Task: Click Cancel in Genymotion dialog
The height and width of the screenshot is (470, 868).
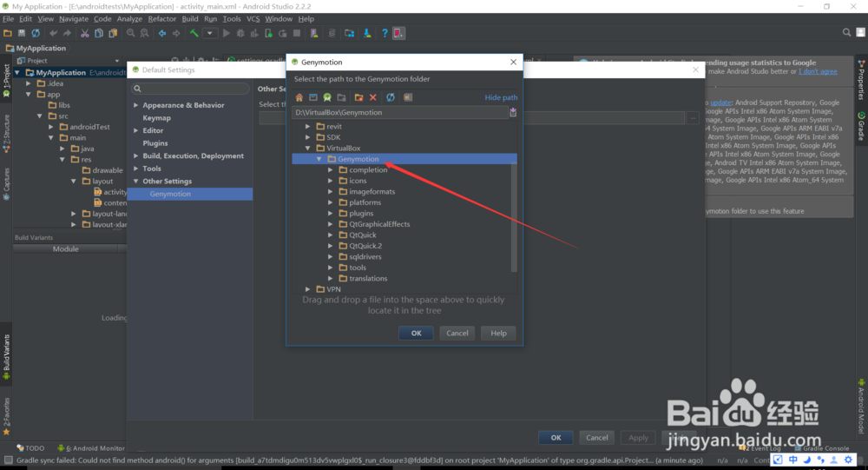Action: pos(457,333)
